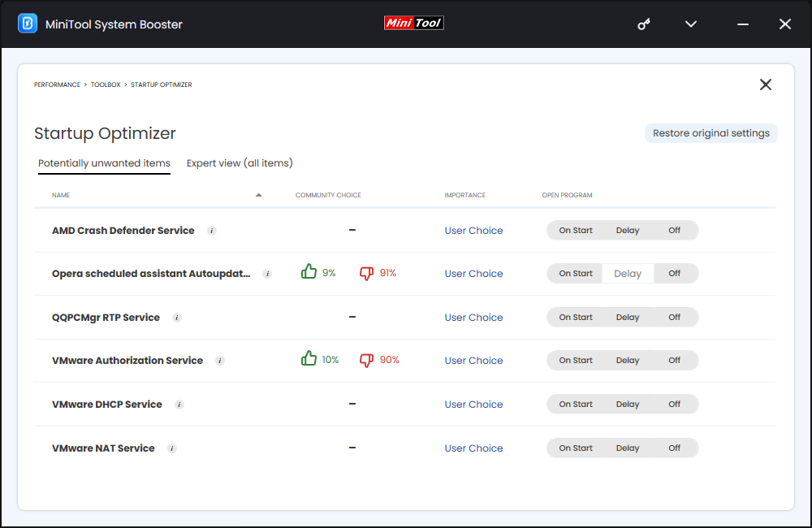Click the MiniTool brand logo

[414, 23]
